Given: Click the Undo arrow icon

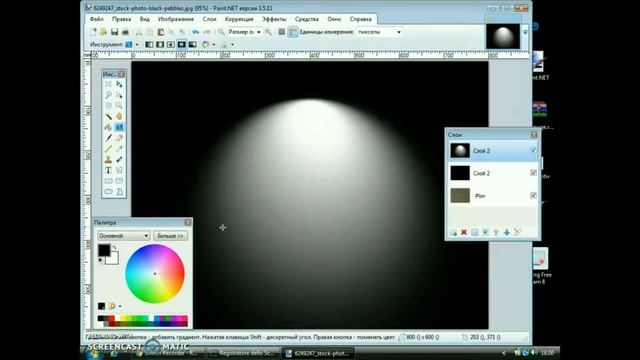Looking at the screenshot, I should point(196,32).
